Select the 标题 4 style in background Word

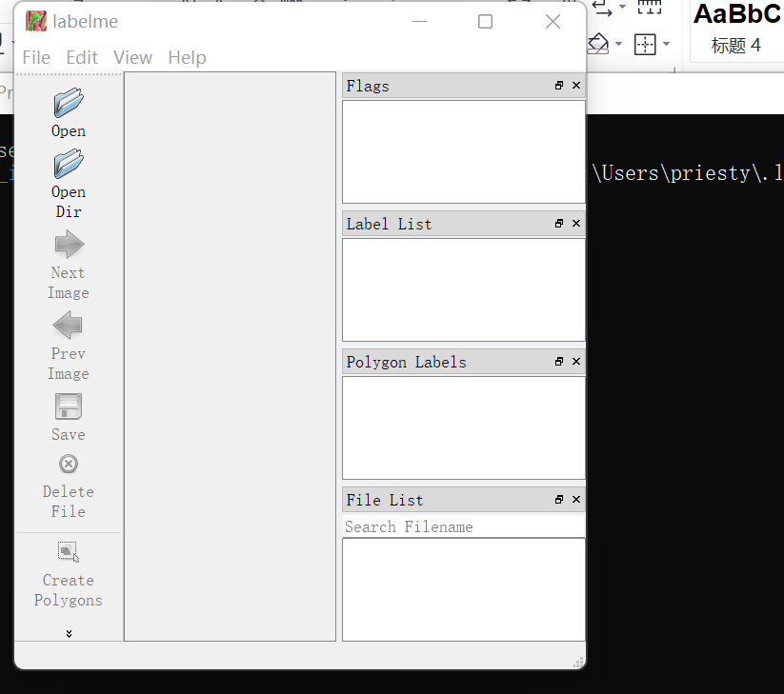point(736,30)
